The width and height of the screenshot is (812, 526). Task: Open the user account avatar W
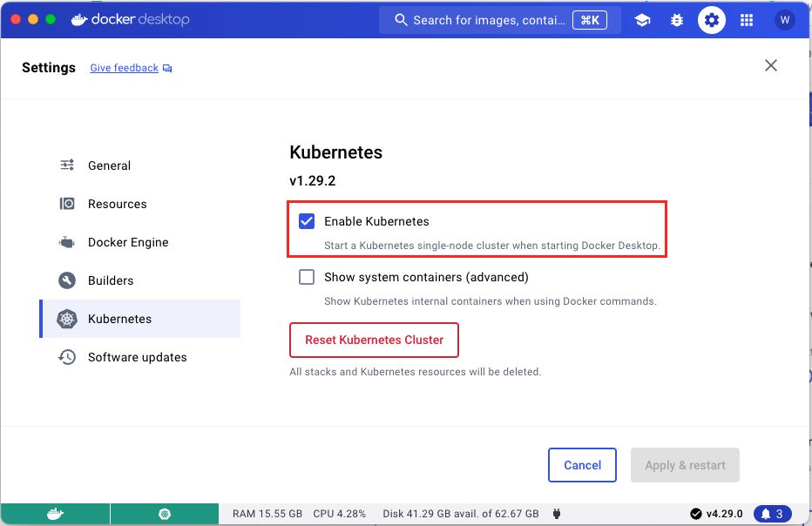tap(784, 20)
